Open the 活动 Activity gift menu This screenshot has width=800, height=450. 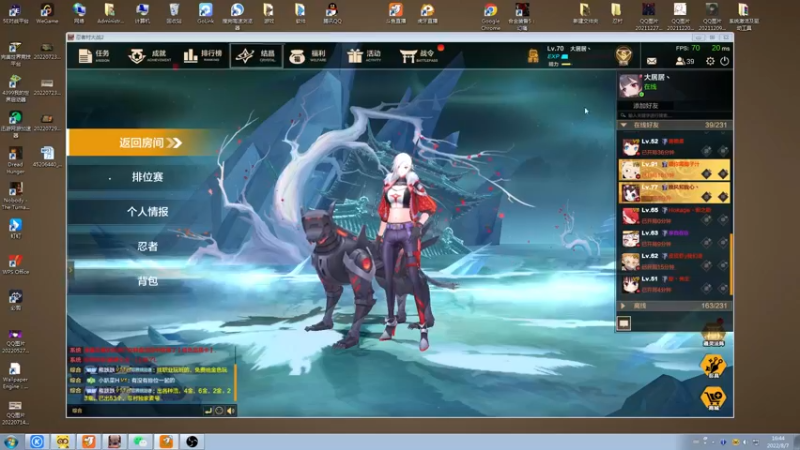tap(364, 56)
